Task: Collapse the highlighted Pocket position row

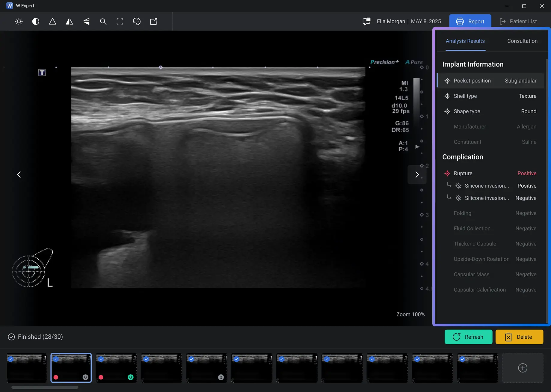Action: tap(447, 81)
